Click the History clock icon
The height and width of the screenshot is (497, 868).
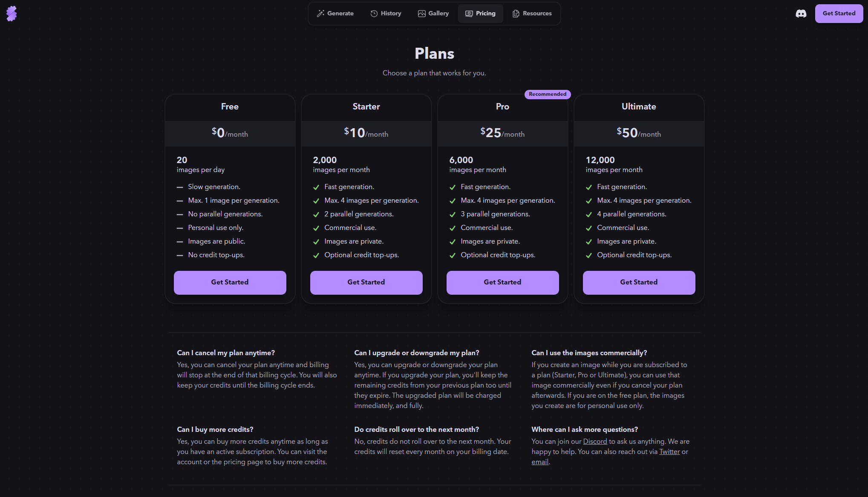click(374, 14)
